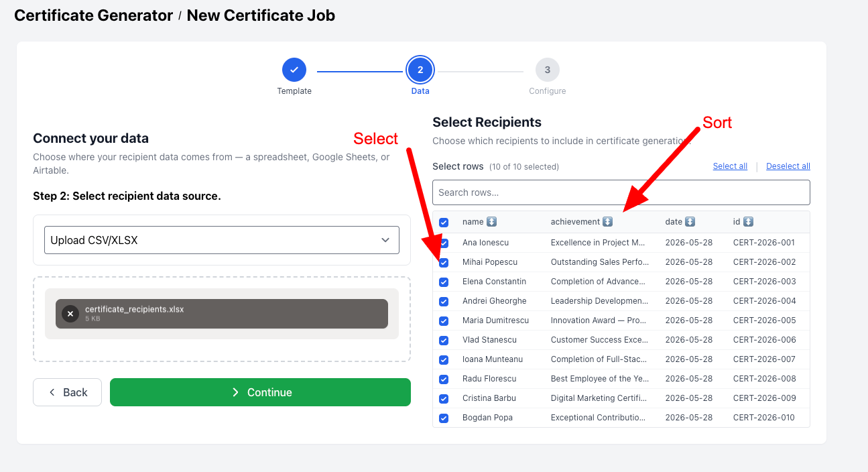Viewport: 868px width, 472px height.
Task: Uncheck the Maria Dumitrescu row checkbox
Action: pyautogui.click(x=444, y=321)
